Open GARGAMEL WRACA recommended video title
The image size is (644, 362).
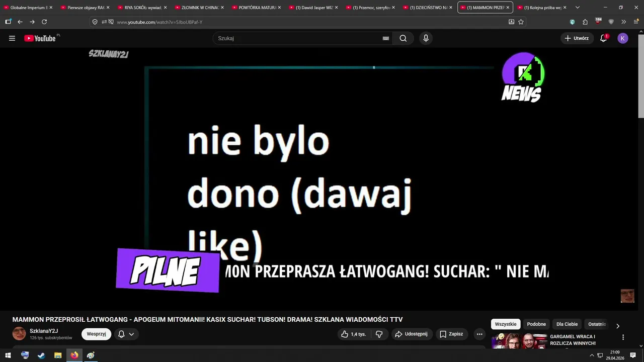(573, 340)
